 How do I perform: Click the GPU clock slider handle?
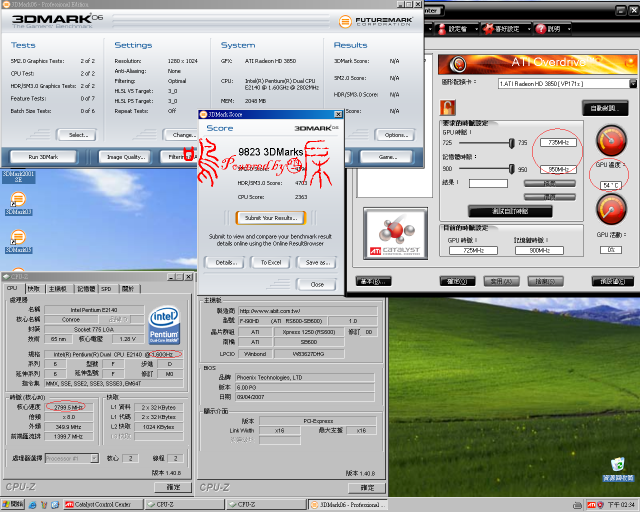pos(511,143)
